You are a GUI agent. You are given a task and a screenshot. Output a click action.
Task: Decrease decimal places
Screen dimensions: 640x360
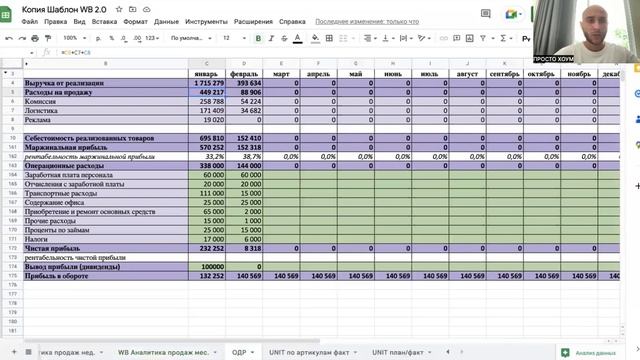(124, 38)
